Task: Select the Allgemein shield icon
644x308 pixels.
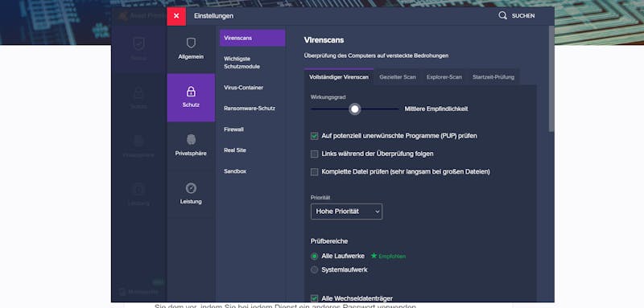Action: [x=191, y=43]
